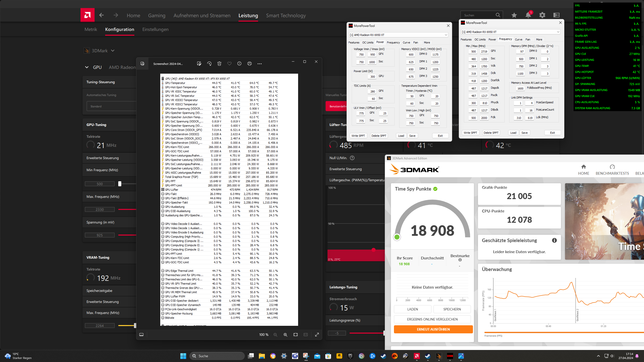The width and height of the screenshot is (644, 362).
Task: Zoom in on the Photos image
Action: (285, 335)
